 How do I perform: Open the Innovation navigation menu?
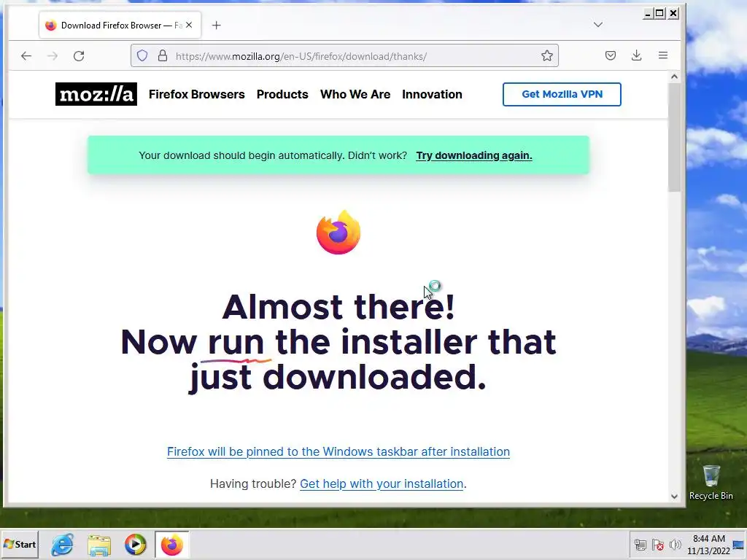click(x=432, y=94)
